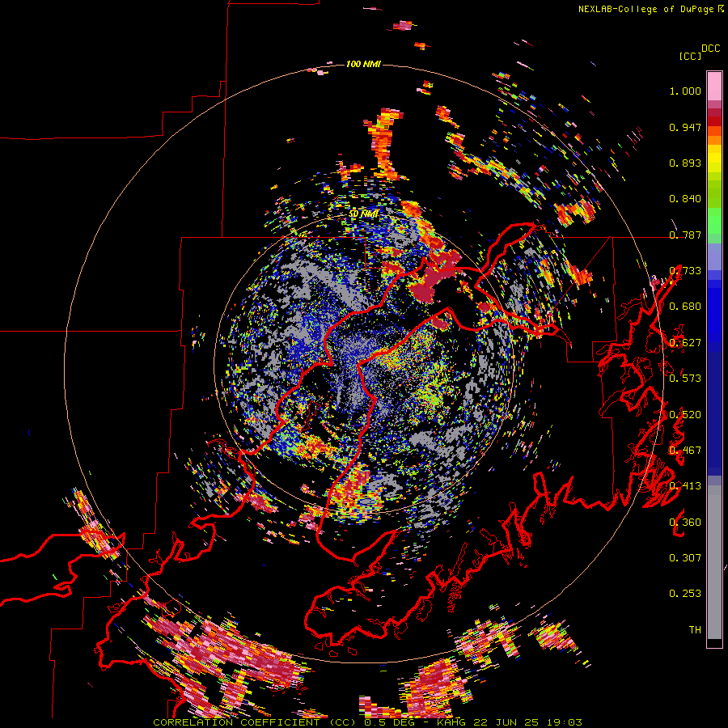Screen dimensions: 728x728
Task: Click the 100 NMI range ring label
Action: coord(363,64)
